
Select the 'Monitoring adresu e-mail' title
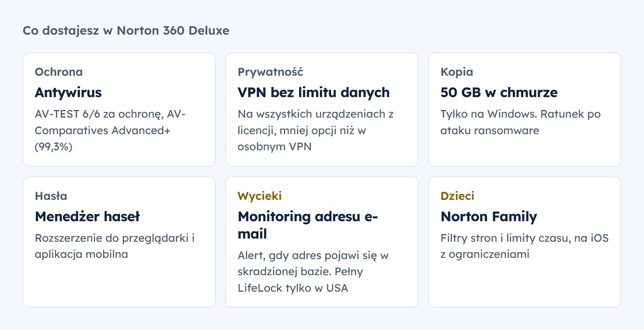(x=308, y=225)
